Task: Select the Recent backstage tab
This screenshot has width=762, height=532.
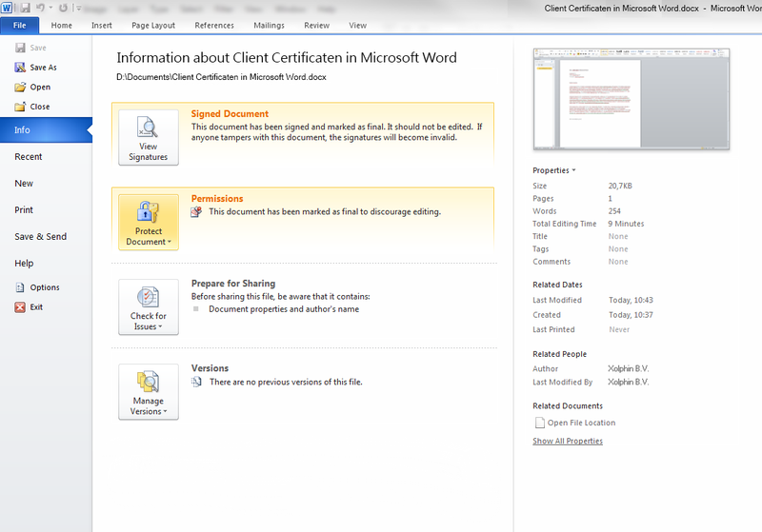Action: 29,157
